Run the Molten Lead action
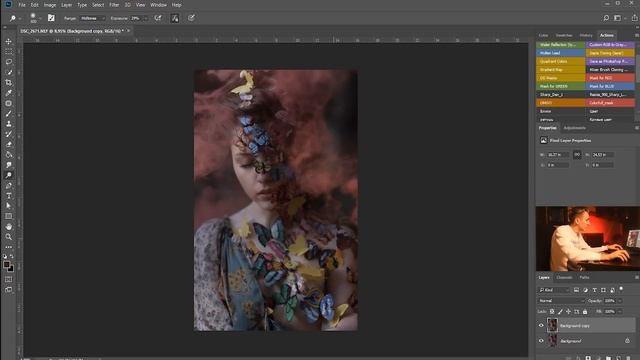The width and height of the screenshot is (640, 360). 561,53
